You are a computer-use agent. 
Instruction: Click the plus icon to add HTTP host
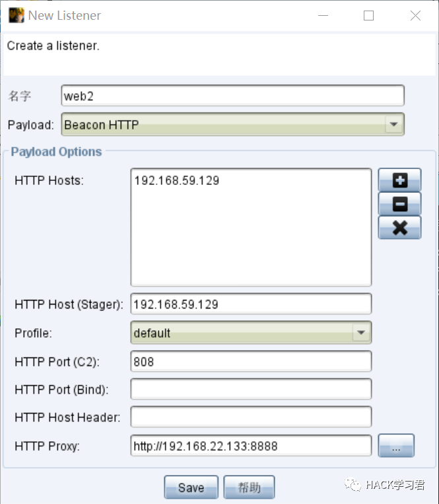point(399,180)
